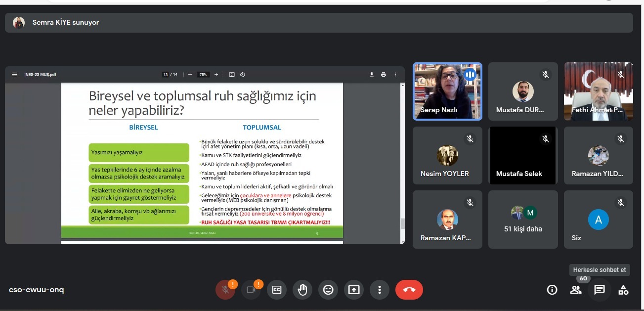Expand the 51 kişi daha participants tile
The width and height of the screenshot is (644, 311).
click(x=523, y=219)
